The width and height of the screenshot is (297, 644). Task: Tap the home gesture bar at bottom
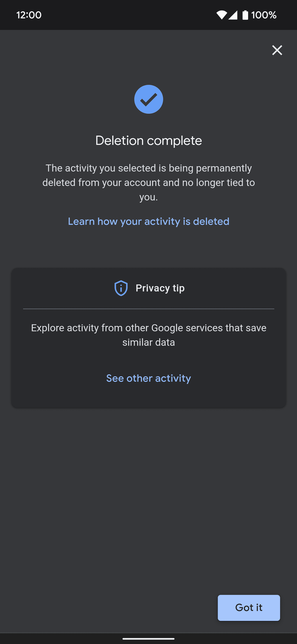click(149, 639)
